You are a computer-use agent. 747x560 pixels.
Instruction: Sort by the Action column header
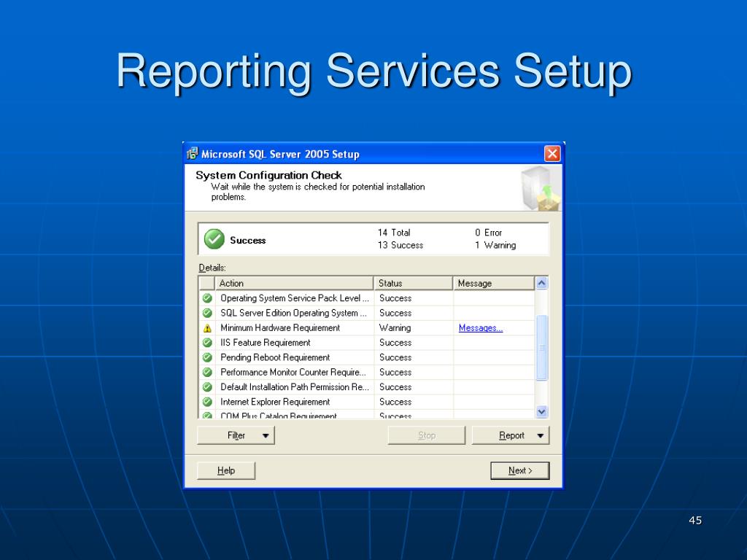click(294, 283)
